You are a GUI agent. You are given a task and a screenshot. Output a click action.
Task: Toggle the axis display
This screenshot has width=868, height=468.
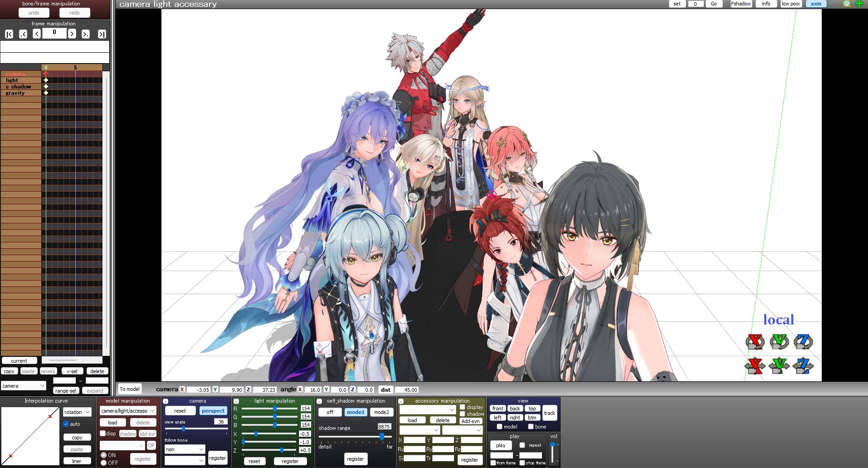816,4
